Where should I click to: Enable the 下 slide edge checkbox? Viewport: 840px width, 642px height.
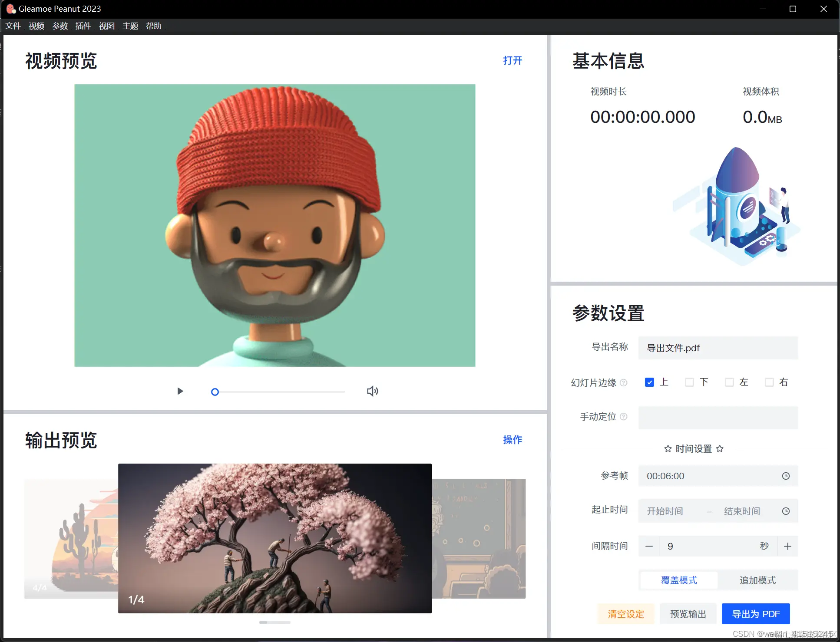(690, 382)
